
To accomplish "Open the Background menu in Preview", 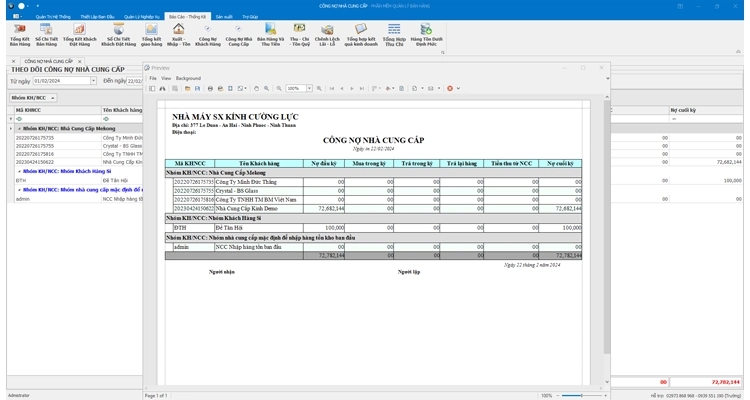I will pyautogui.click(x=188, y=78).
